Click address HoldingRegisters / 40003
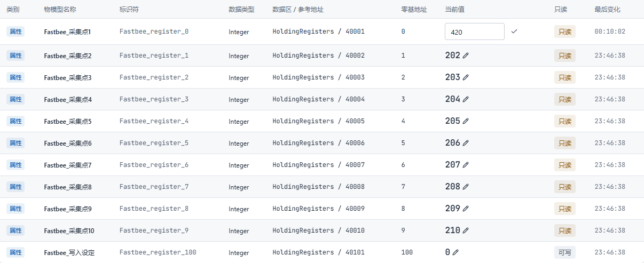This screenshot has width=644, height=263. pyautogui.click(x=318, y=77)
